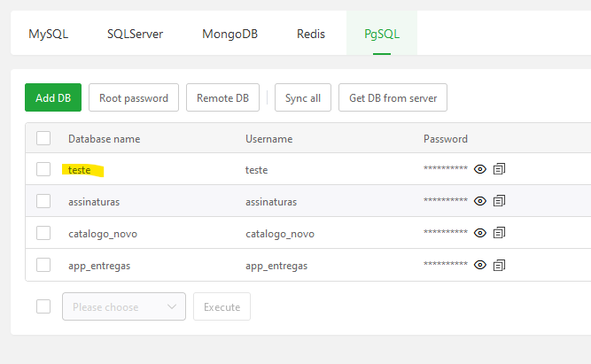Click the Add DB button
Image resolution: width=591 pixels, height=364 pixels.
pos(53,97)
